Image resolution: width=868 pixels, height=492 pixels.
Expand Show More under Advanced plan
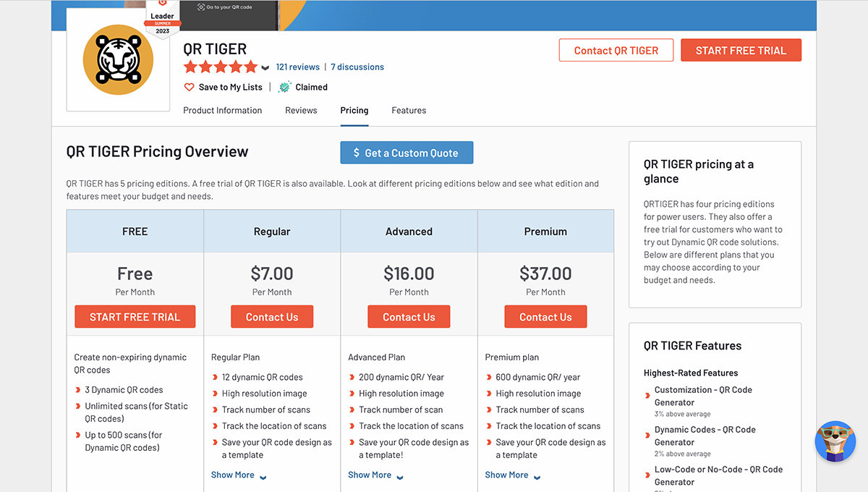[375, 475]
